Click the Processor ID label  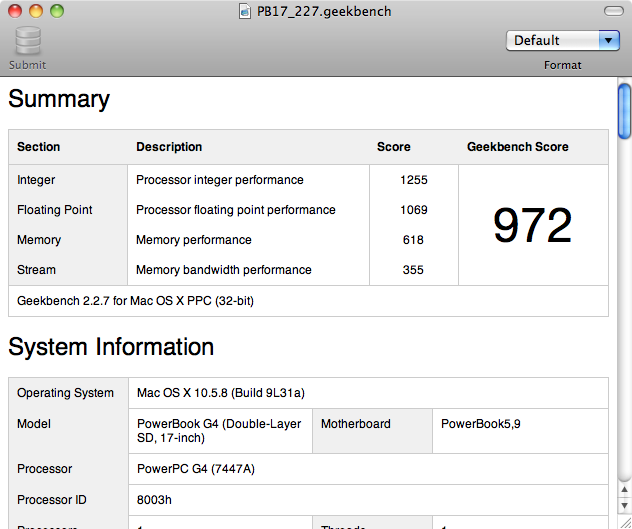[52, 500]
